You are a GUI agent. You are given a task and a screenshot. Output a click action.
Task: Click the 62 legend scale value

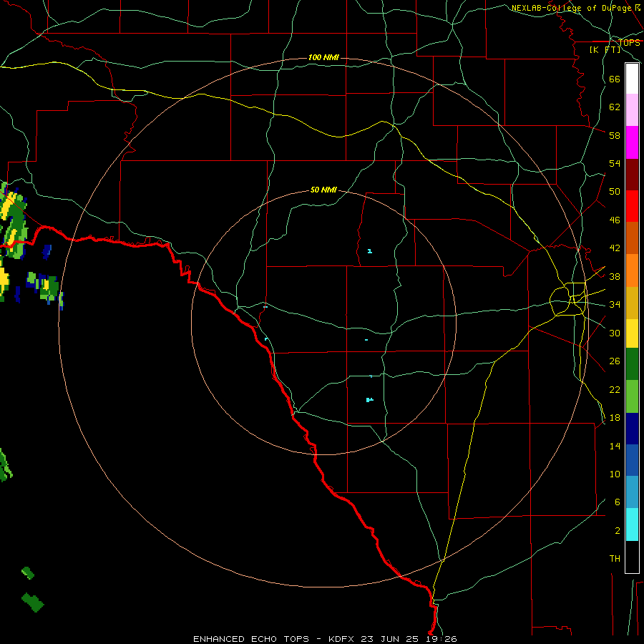coord(615,107)
